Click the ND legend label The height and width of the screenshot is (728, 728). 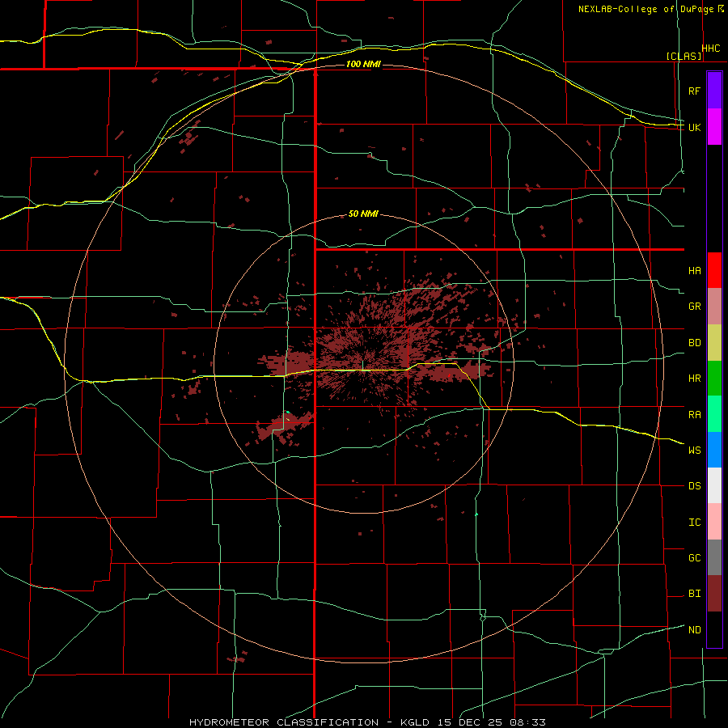click(x=694, y=629)
